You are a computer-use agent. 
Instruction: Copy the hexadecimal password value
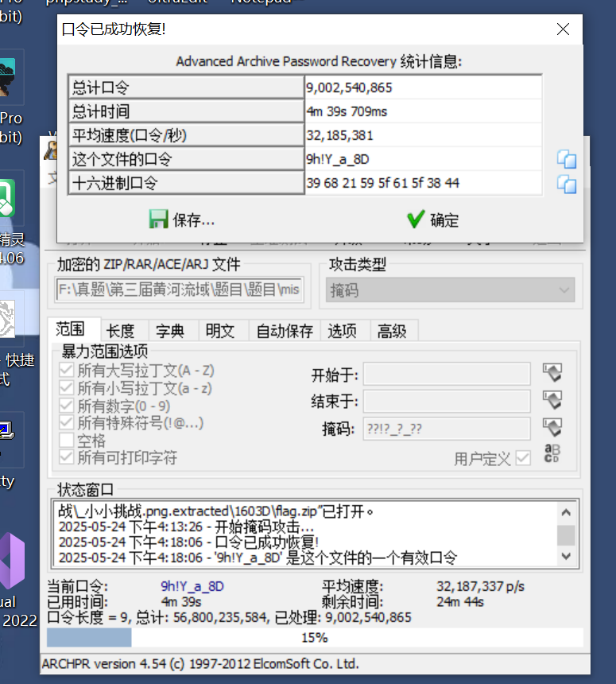[566, 184]
